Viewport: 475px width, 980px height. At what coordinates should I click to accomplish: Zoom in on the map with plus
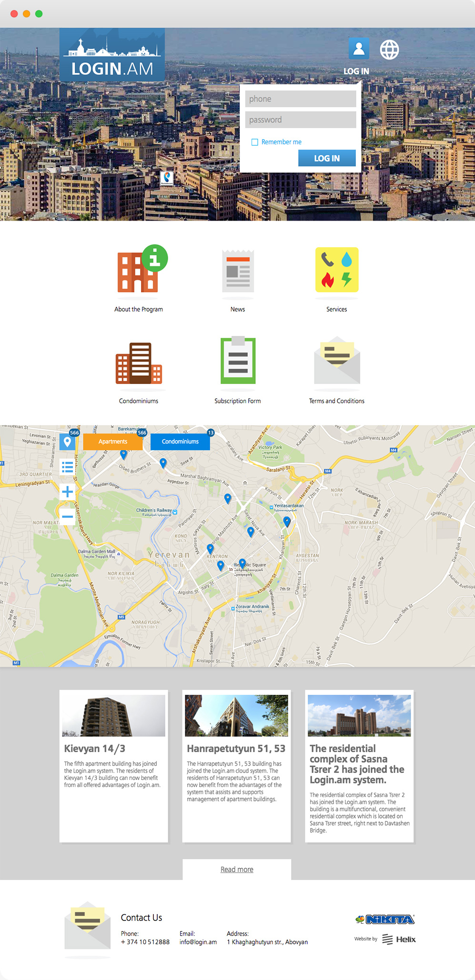click(68, 492)
